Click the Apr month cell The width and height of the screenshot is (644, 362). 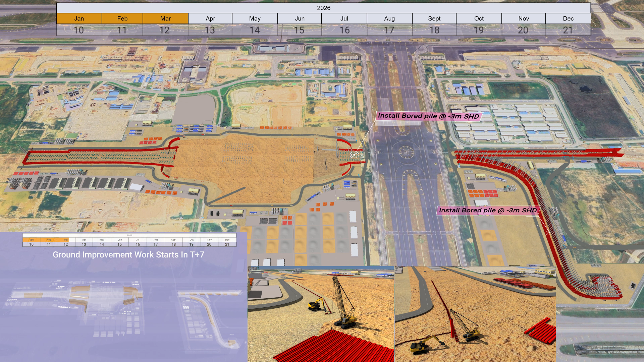210,18
